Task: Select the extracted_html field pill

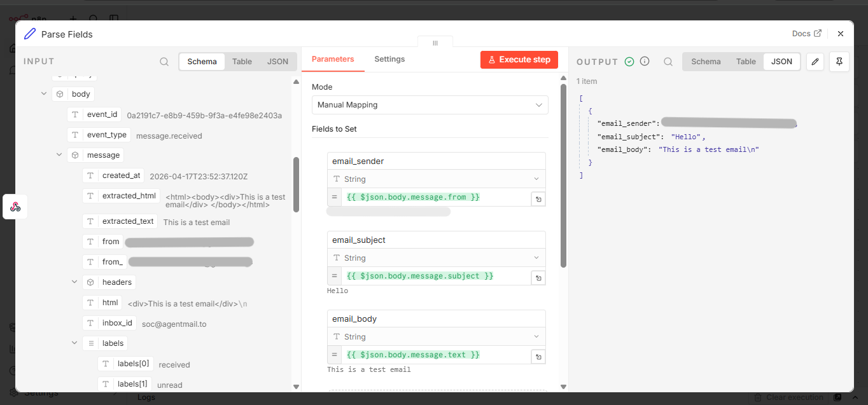Action: point(122,196)
